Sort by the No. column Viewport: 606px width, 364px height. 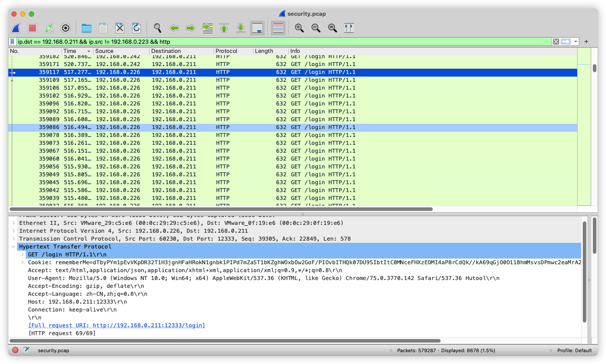[x=35, y=51]
